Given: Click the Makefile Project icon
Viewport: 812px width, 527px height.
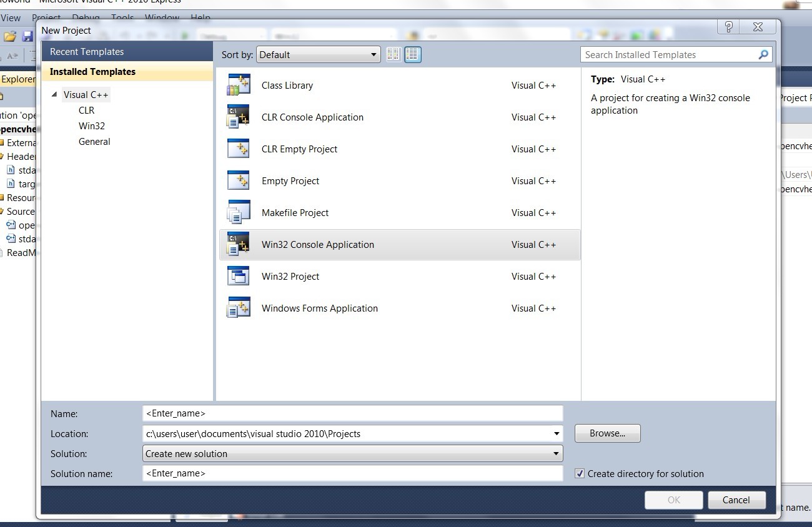Looking at the screenshot, I should pyautogui.click(x=238, y=212).
